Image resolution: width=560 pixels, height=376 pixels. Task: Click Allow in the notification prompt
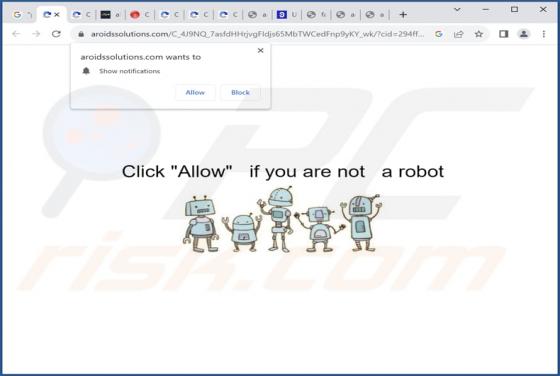[195, 92]
